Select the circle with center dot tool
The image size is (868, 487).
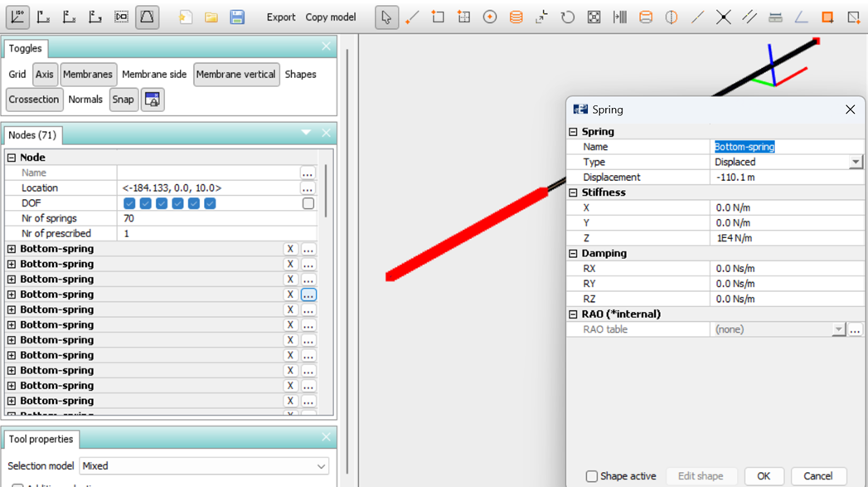pyautogui.click(x=490, y=17)
